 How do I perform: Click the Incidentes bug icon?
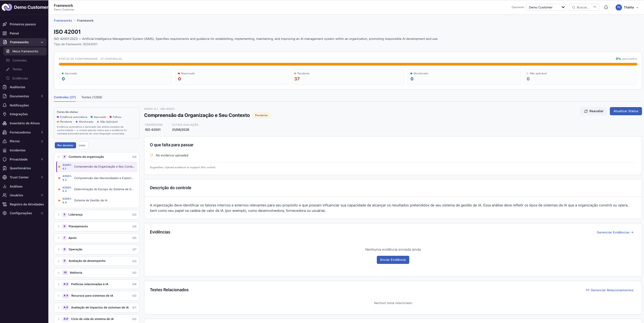click(x=5, y=150)
